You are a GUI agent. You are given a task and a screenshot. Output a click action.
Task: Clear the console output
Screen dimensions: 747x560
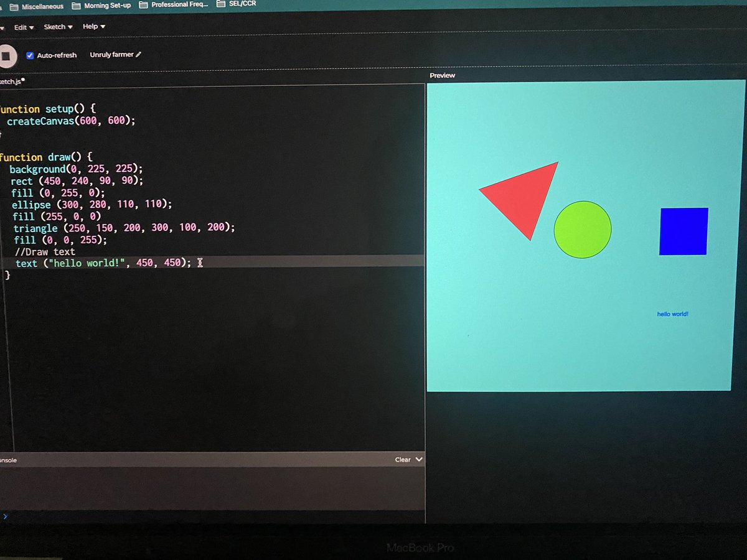pyautogui.click(x=402, y=460)
